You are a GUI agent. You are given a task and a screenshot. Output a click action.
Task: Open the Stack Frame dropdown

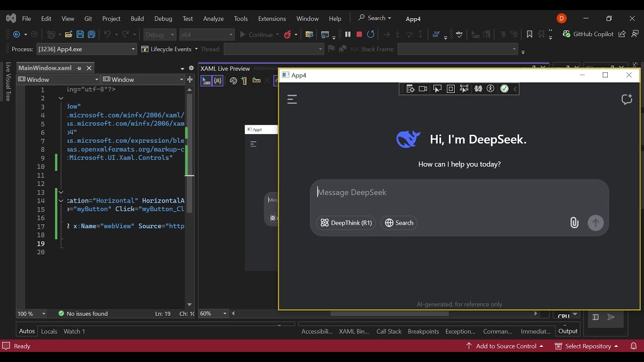(x=457, y=49)
